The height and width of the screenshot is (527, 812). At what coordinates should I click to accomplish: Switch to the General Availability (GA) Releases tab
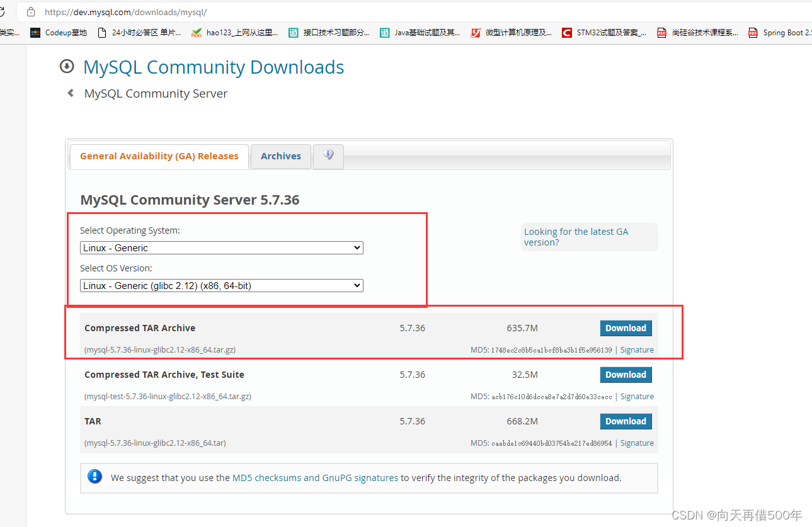pos(159,156)
